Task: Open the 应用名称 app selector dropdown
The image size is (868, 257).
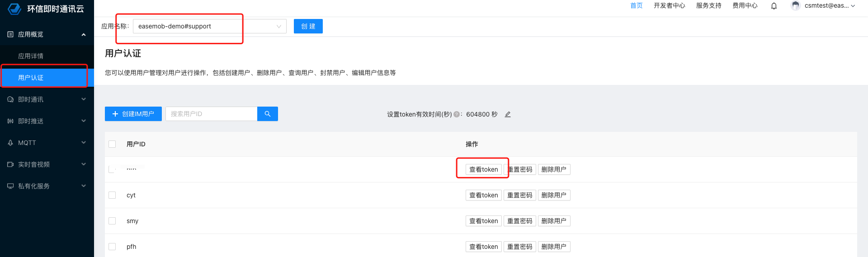Action: tap(210, 26)
